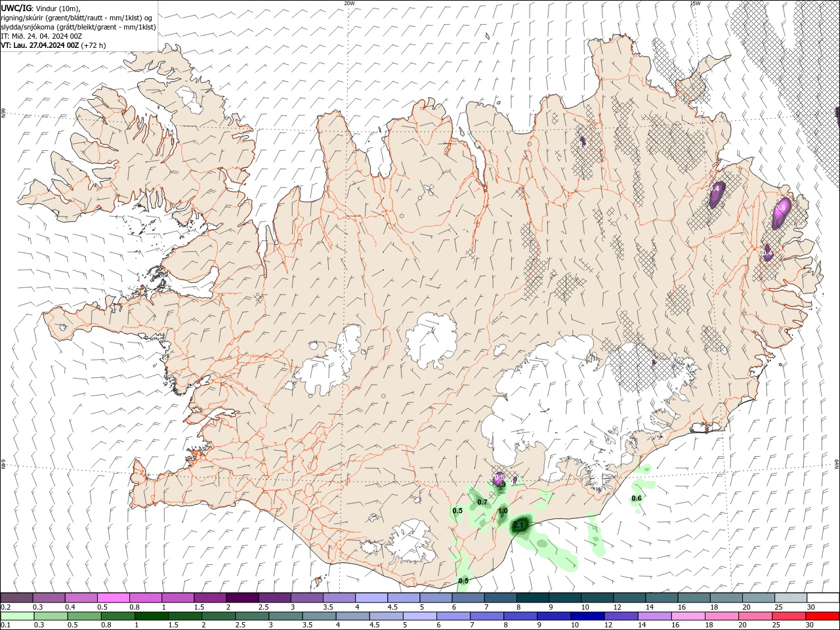Click the 'VT: Lau. 27.04.2024 00Z (+72 h)' line

[x=53, y=45]
